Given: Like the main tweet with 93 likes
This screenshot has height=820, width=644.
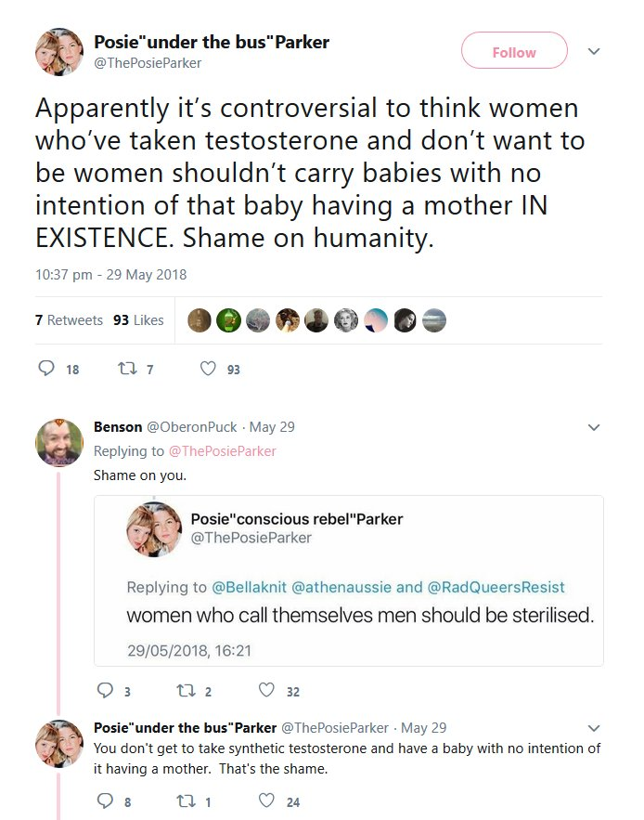Looking at the screenshot, I should 209,369.
